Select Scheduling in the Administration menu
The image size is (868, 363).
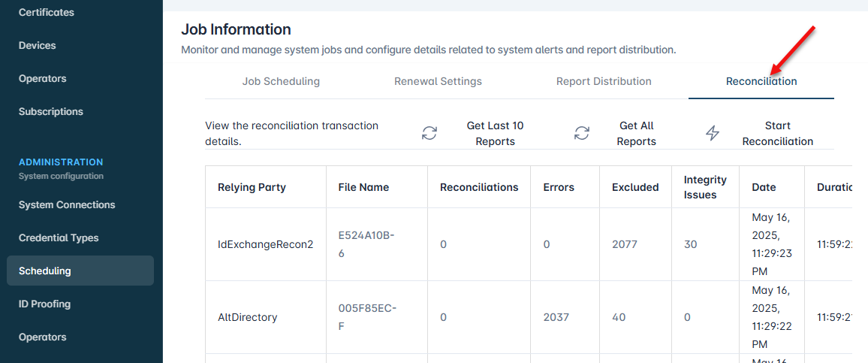[x=45, y=271]
